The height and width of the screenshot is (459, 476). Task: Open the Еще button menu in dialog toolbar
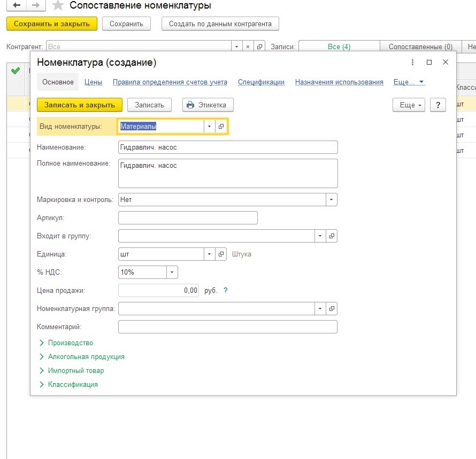[x=409, y=105]
